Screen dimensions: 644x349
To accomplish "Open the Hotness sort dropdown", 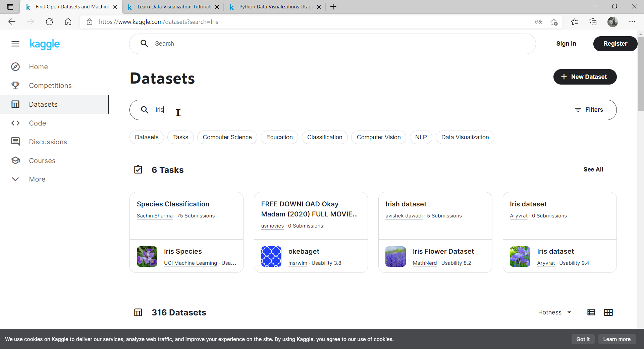I will pyautogui.click(x=554, y=312).
